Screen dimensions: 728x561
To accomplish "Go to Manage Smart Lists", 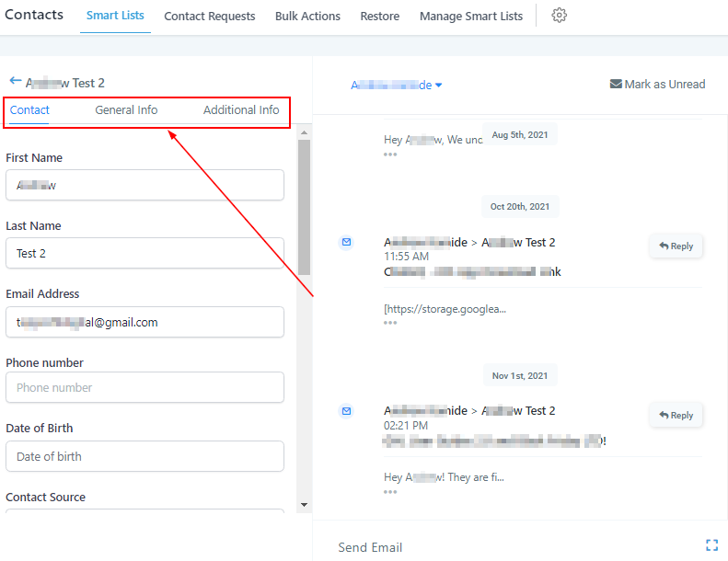I will click(x=470, y=17).
